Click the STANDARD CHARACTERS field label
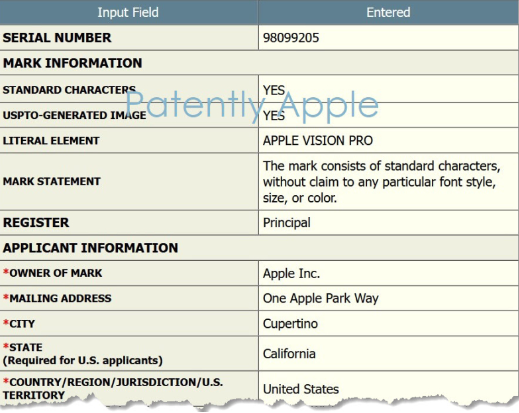This screenshot has width=519, height=413. [69, 90]
